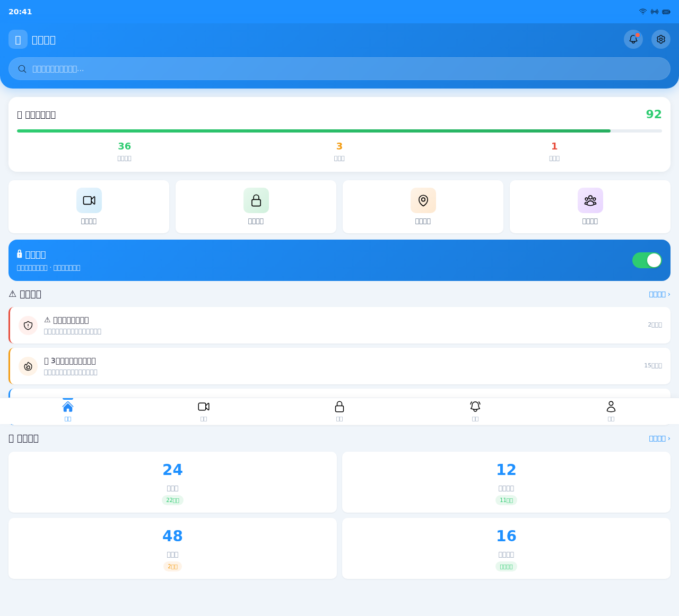Screen dimensions: 679x616
Task: Open the device card showing 12
Action: 506,482
